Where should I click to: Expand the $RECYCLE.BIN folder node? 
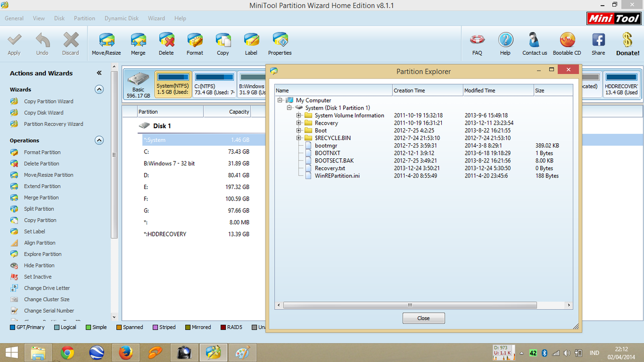point(298,138)
